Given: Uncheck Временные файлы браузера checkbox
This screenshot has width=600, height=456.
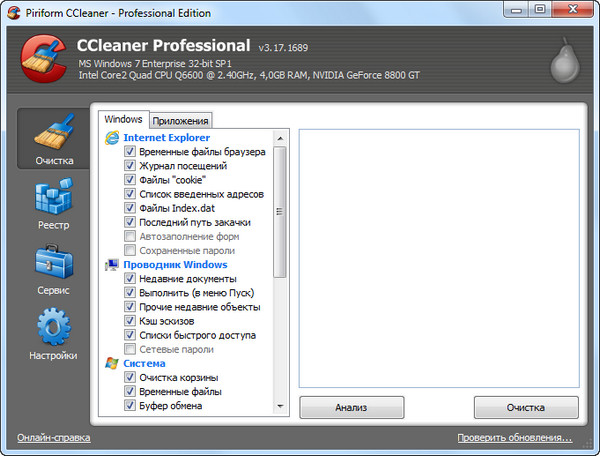Looking at the screenshot, I should tap(130, 152).
